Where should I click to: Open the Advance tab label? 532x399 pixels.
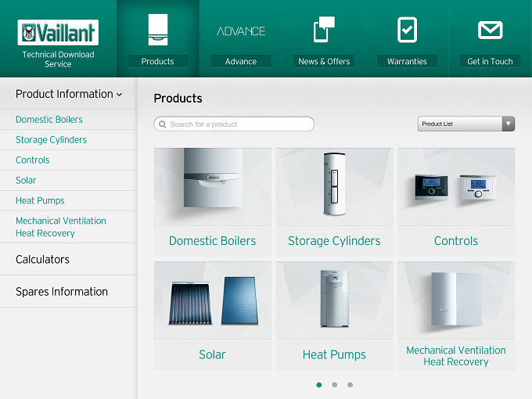pos(241,61)
